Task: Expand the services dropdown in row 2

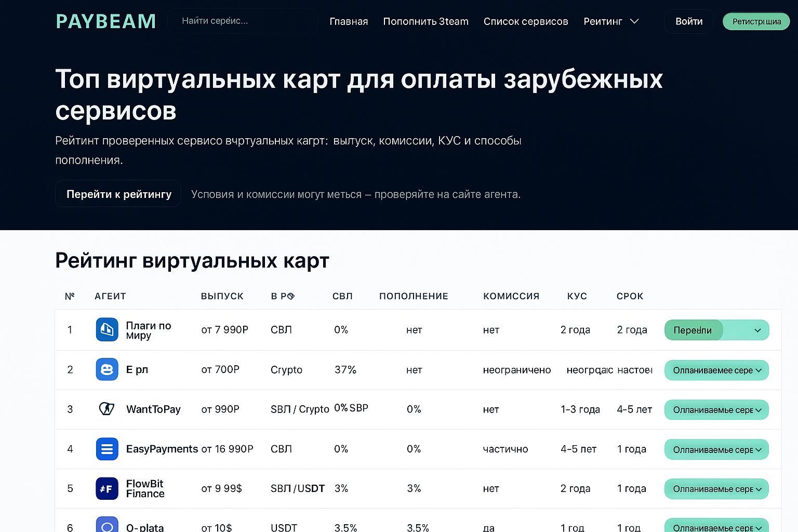Action: (x=716, y=370)
